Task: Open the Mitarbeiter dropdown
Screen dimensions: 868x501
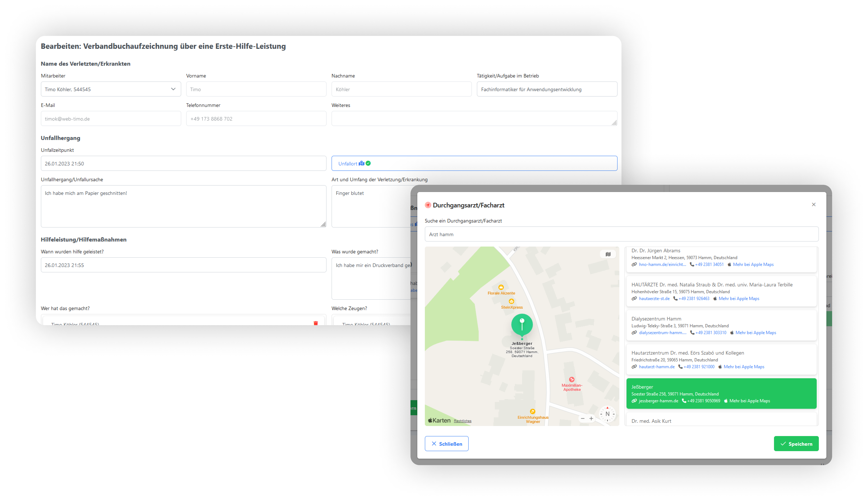Action: pyautogui.click(x=111, y=89)
